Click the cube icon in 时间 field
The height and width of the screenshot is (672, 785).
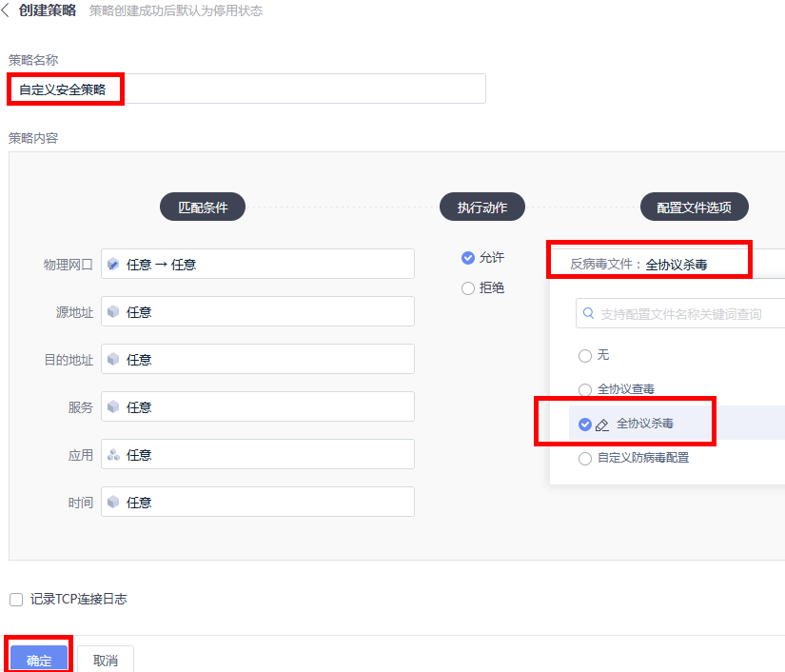[111, 502]
